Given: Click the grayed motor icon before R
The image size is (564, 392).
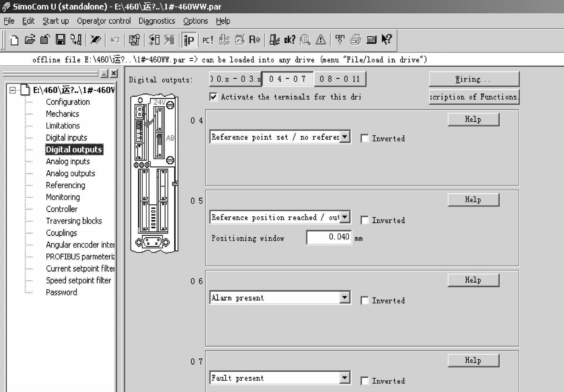Looking at the screenshot, I should pos(240,40).
